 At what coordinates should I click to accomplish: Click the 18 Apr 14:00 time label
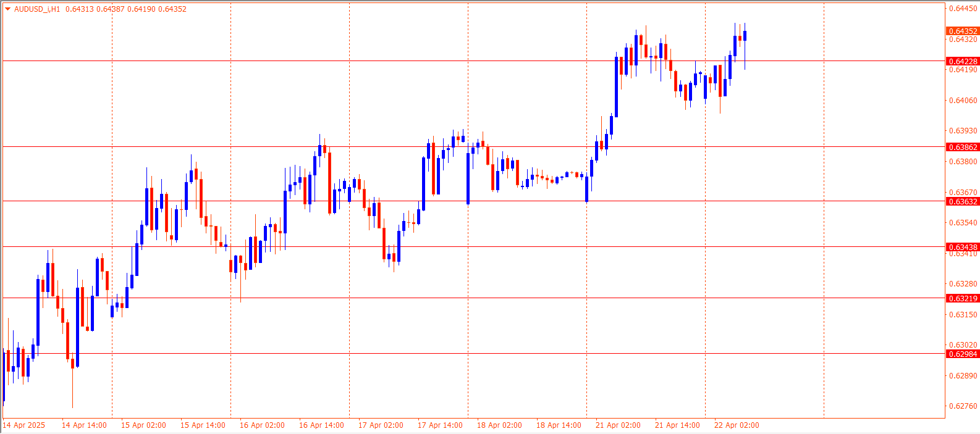click(559, 425)
